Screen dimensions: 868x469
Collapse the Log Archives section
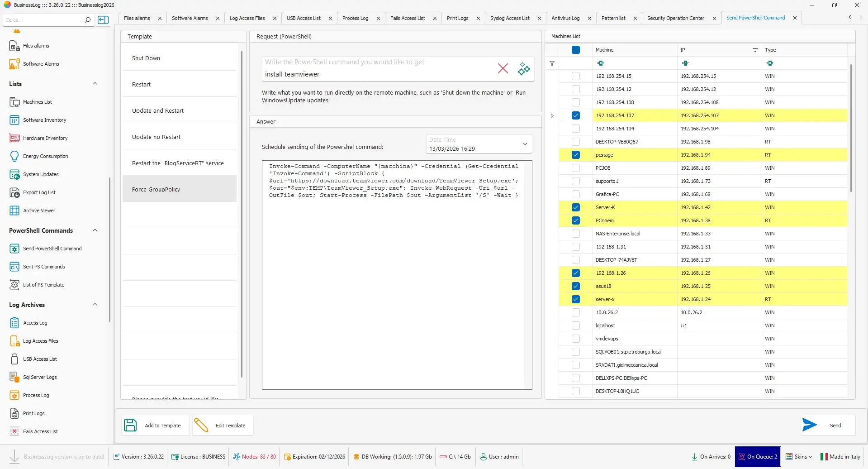tap(95, 305)
